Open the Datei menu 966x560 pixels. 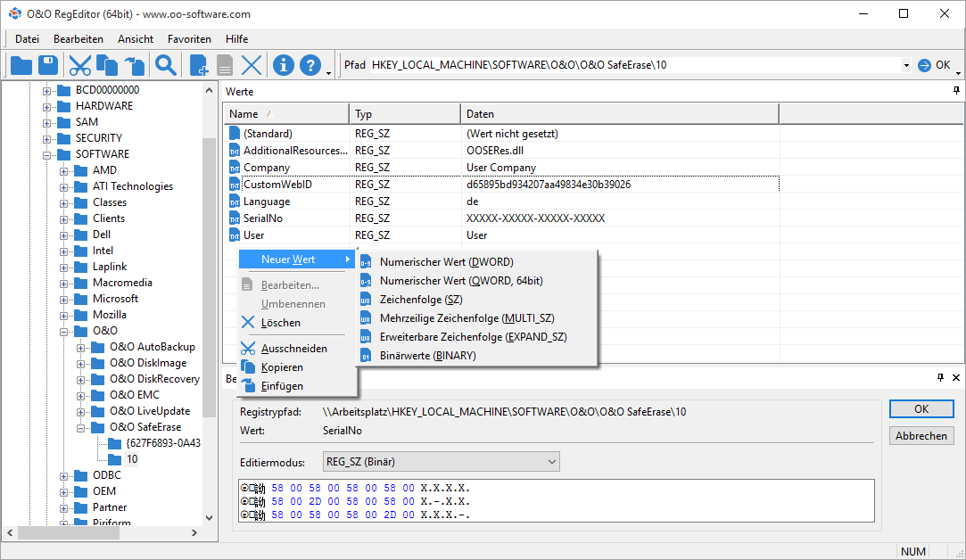(27, 39)
